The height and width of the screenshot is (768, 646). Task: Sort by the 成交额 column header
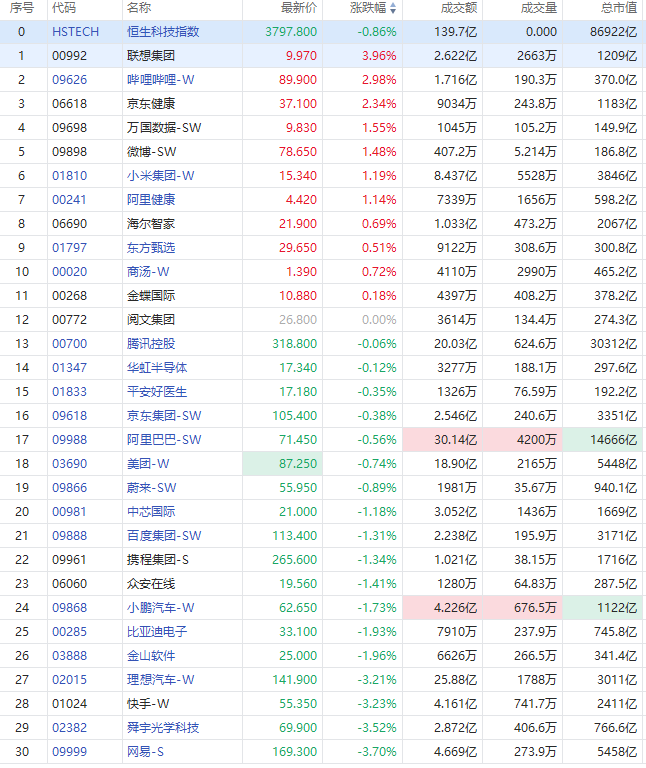[x=459, y=8]
